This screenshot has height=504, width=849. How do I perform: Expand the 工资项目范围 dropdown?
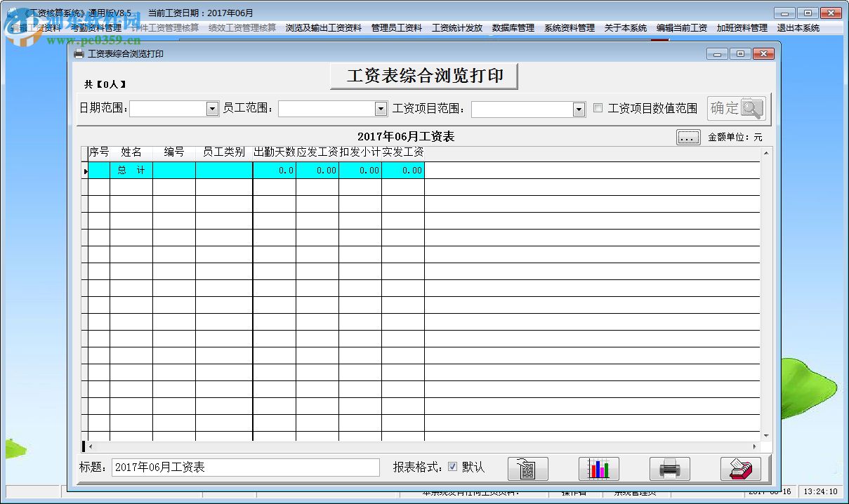579,109
